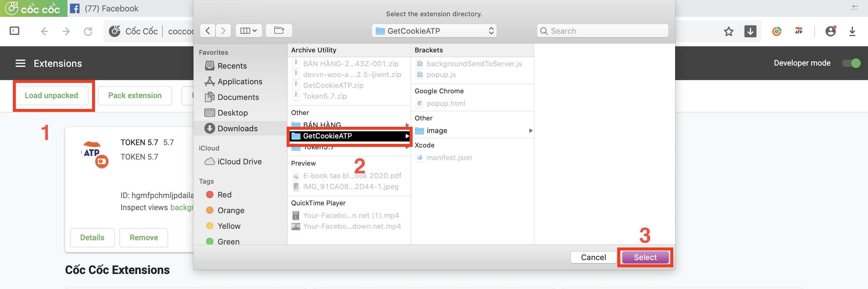This screenshot has width=868, height=289.
Task: Bookmark this page with the star
Action: pos(728,32)
